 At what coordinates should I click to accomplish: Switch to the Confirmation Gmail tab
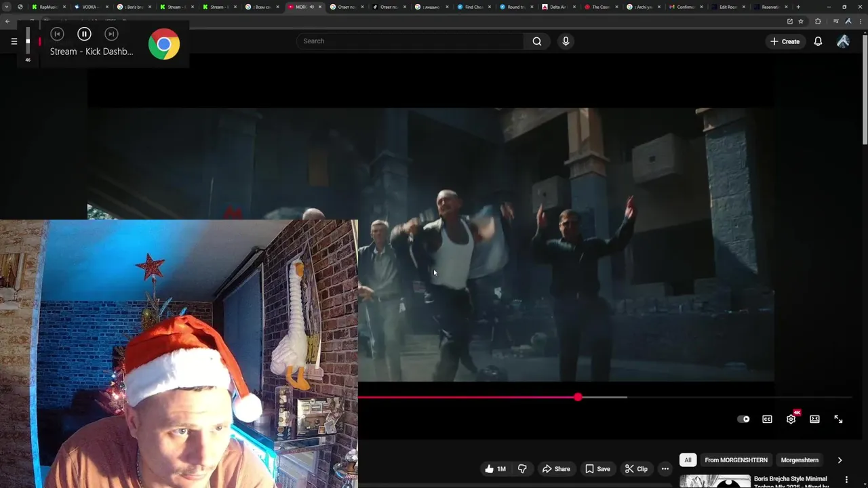click(x=685, y=7)
